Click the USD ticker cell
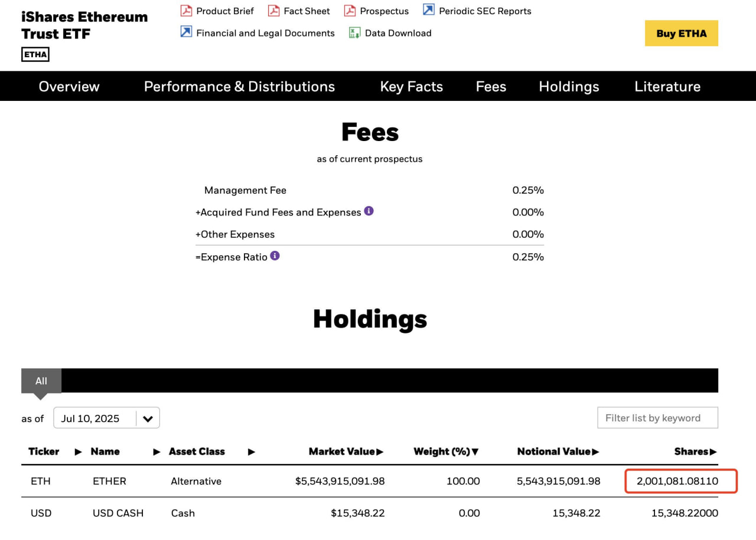The width and height of the screenshot is (756, 540). (41, 513)
